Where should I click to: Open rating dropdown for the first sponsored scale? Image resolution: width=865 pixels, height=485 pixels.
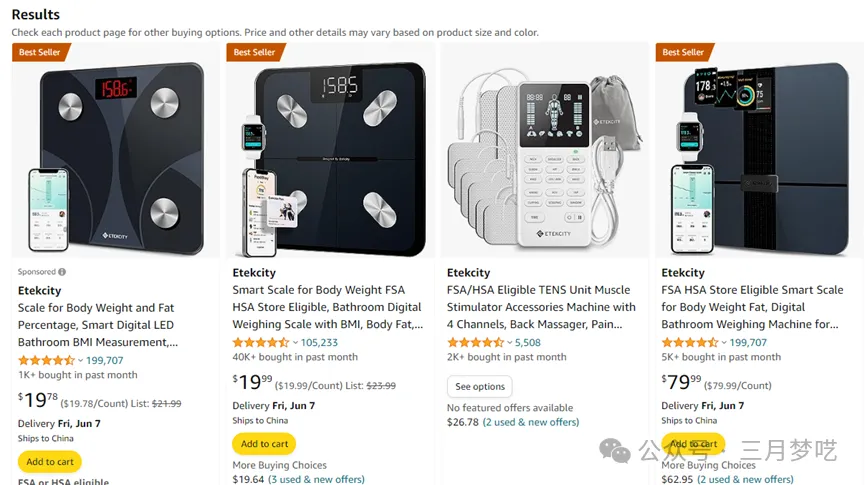point(80,361)
